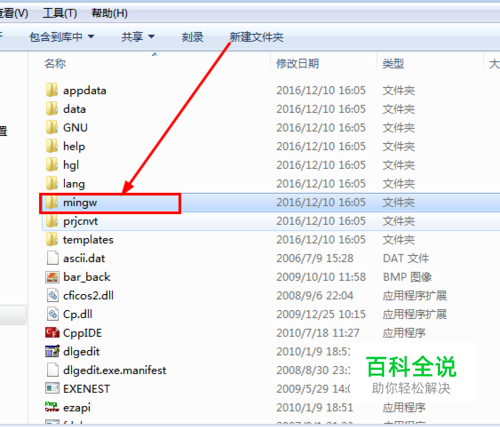The image size is (500, 427).
Task: Click the ezapi application icon
Action: [52, 407]
